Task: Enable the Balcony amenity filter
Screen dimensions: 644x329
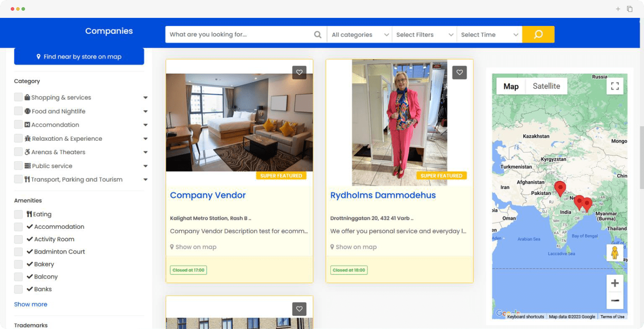Action: 18,277
